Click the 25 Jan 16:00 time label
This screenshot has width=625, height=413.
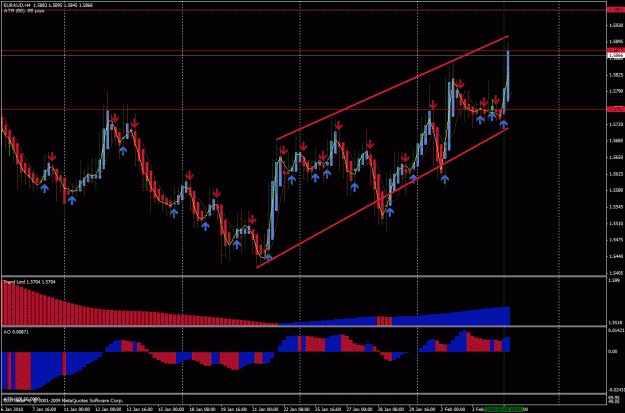[328, 409]
